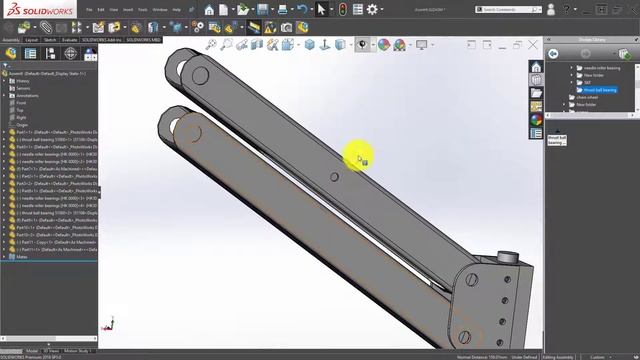This screenshot has width=640, height=360.
Task: Open the Options gear icon
Action: point(372,9)
